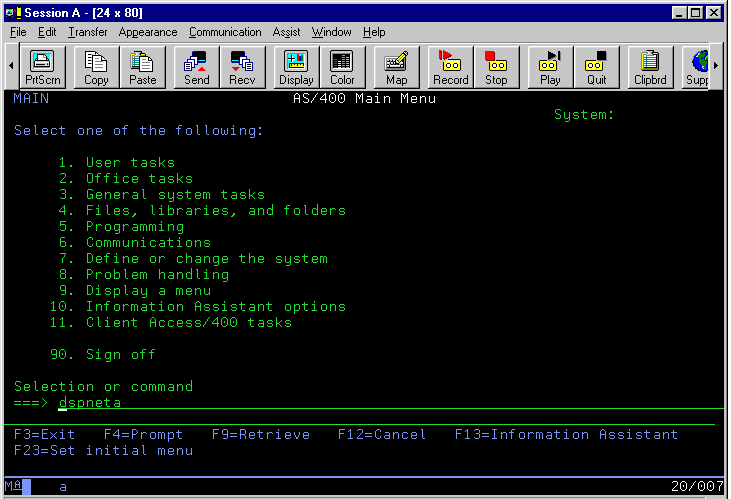Open the Communication menu
The height and width of the screenshot is (499, 731).
coord(225,32)
